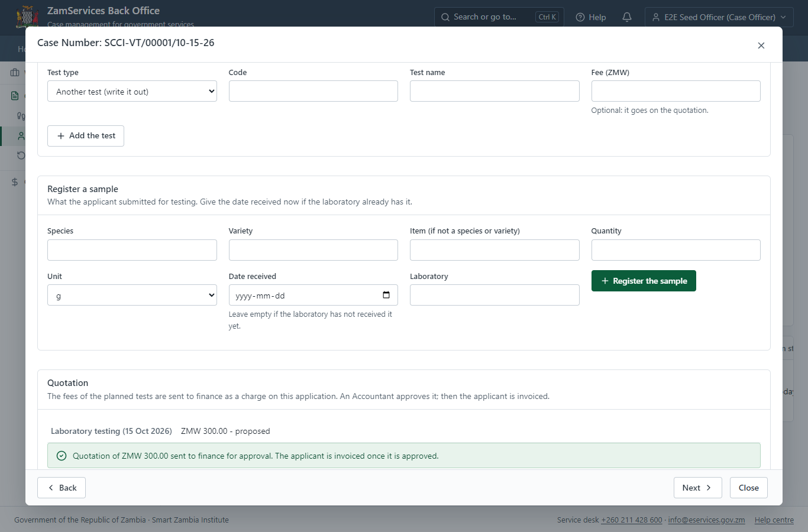Go Back to the previous step
The height and width of the screenshot is (532, 808).
pos(62,488)
